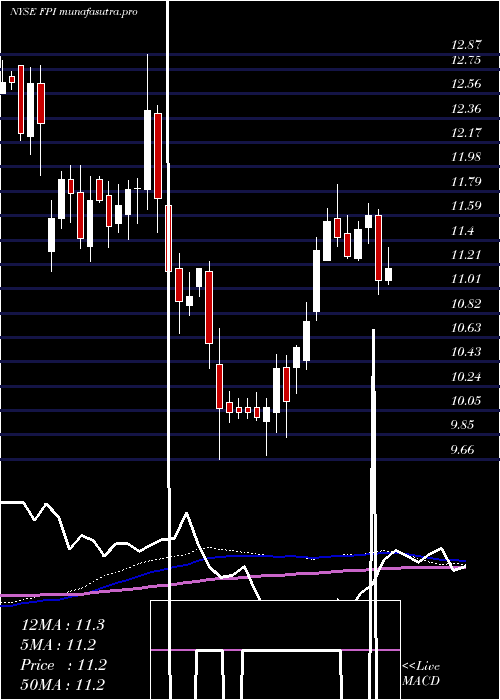Click the 9.85 price level label
This screenshot has height=700, width=500.
462,425
